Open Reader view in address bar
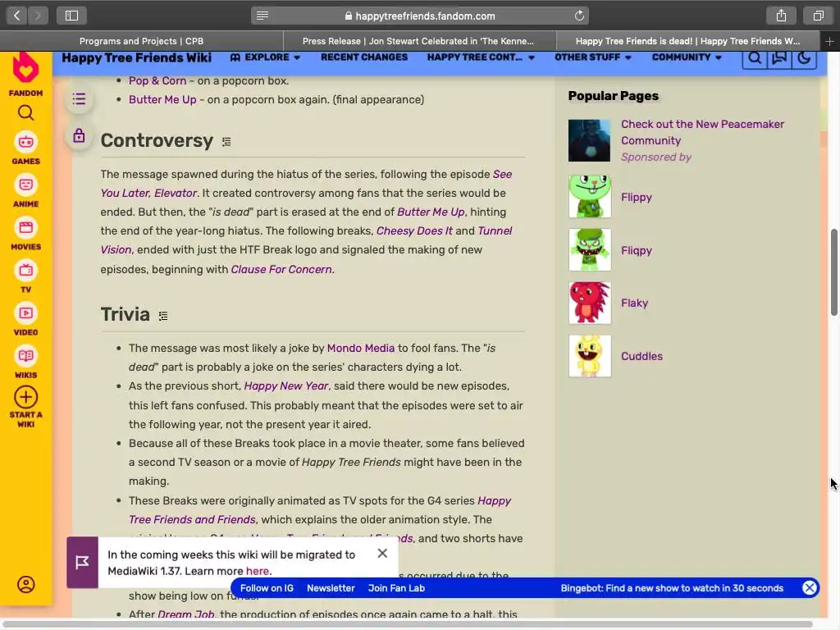The image size is (840, 630). tap(262, 16)
